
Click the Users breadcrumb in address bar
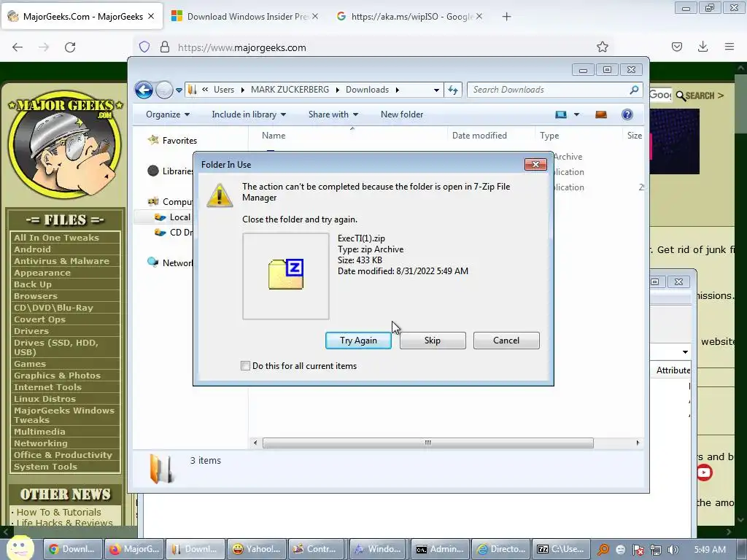[224, 90]
